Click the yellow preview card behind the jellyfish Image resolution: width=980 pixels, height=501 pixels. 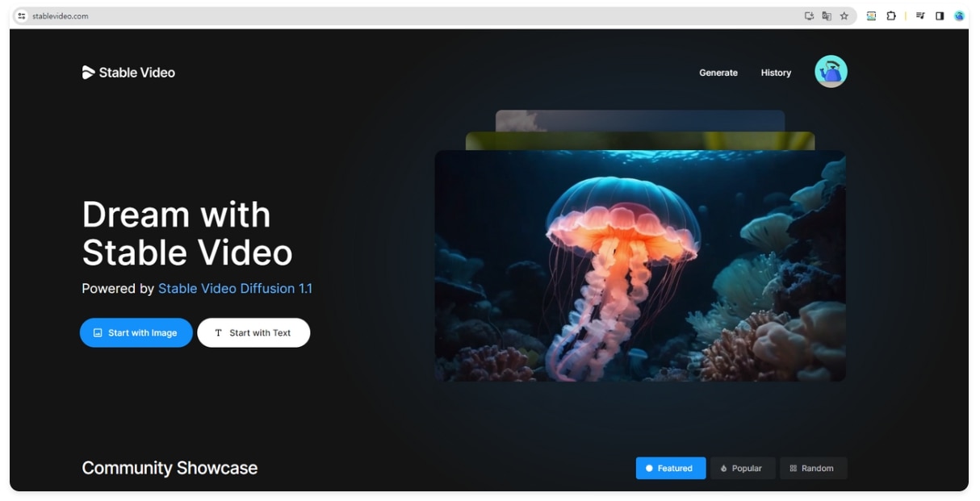[x=640, y=140]
